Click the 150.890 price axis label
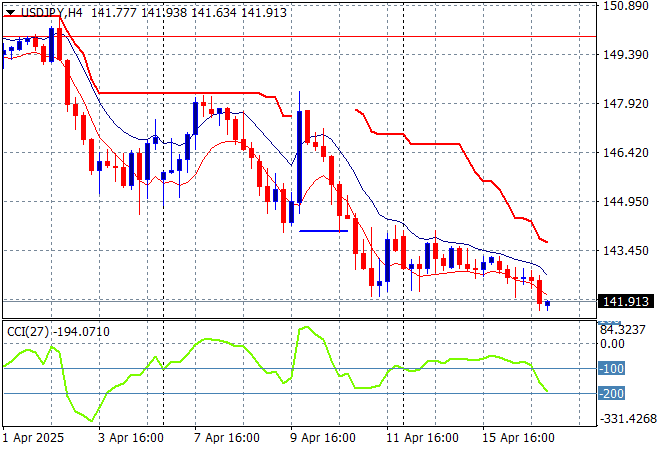This screenshot has width=660, height=450. tap(626, 6)
